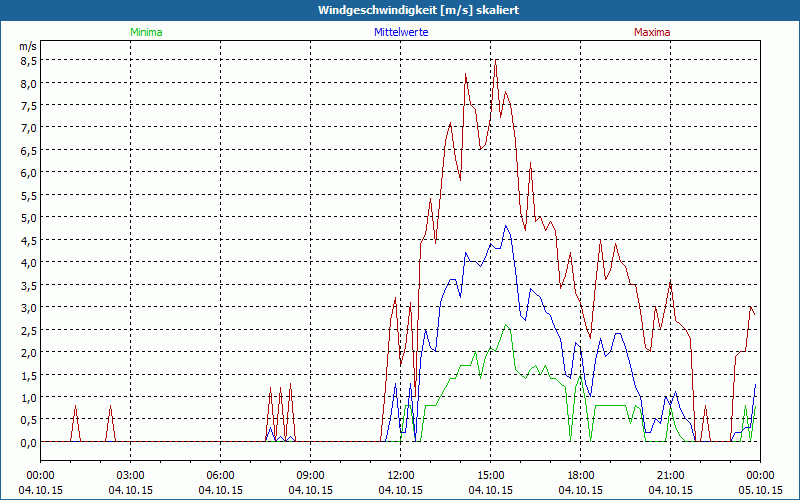Click the 2,0 y-axis value
The height and width of the screenshot is (500, 800).
coord(28,353)
